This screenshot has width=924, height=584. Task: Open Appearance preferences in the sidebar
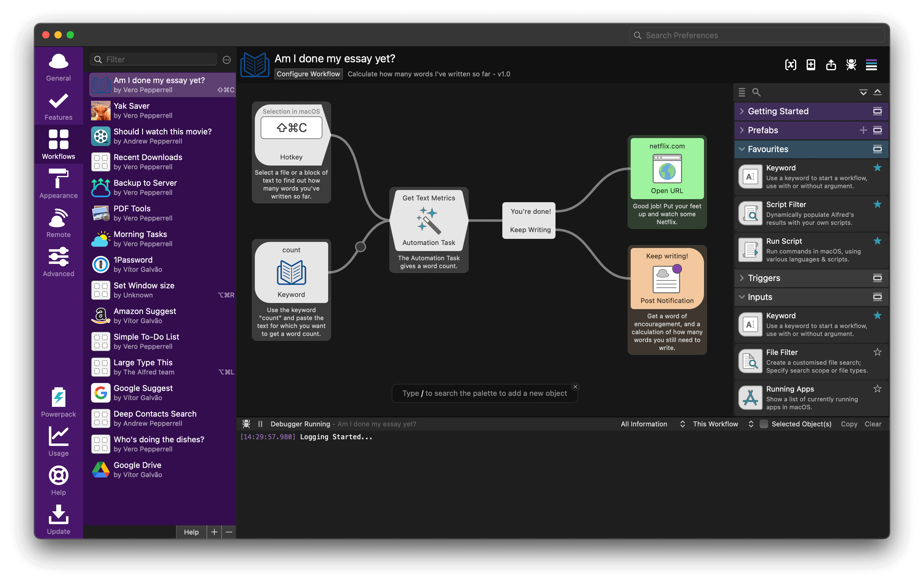58,184
